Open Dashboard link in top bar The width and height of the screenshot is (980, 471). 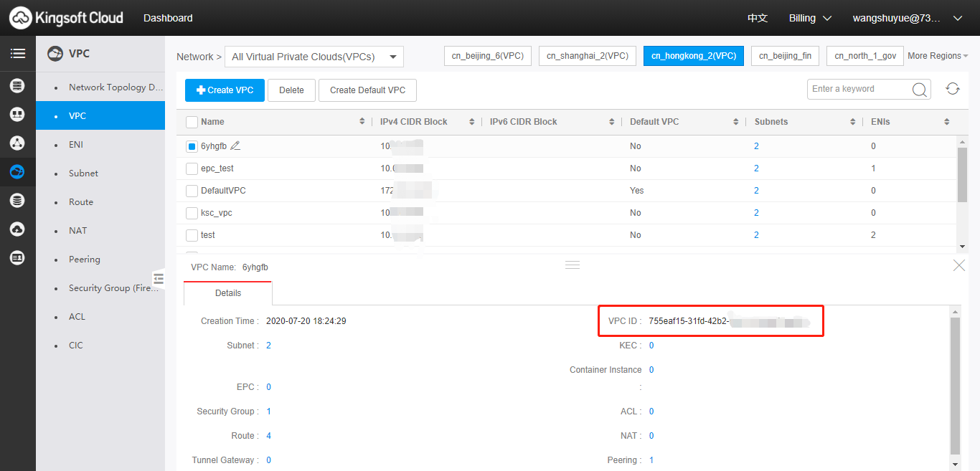point(168,18)
